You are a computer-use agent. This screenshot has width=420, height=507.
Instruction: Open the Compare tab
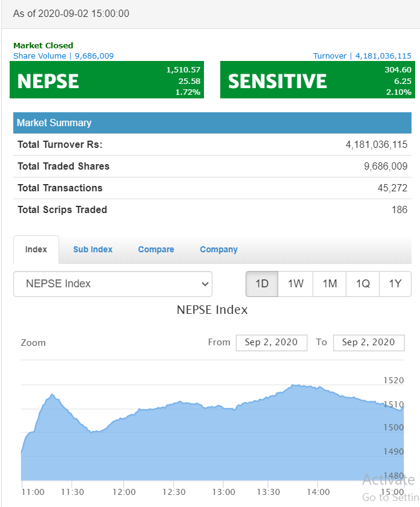tap(156, 249)
